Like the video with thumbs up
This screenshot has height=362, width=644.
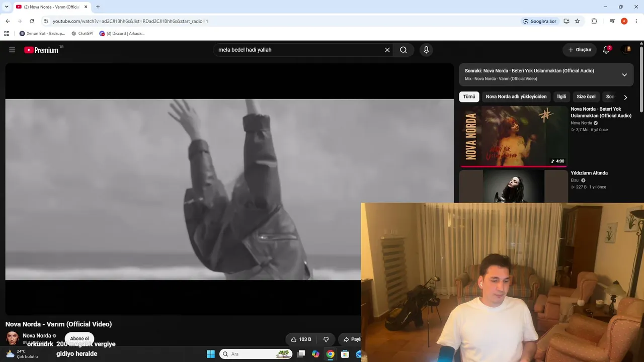(301, 339)
